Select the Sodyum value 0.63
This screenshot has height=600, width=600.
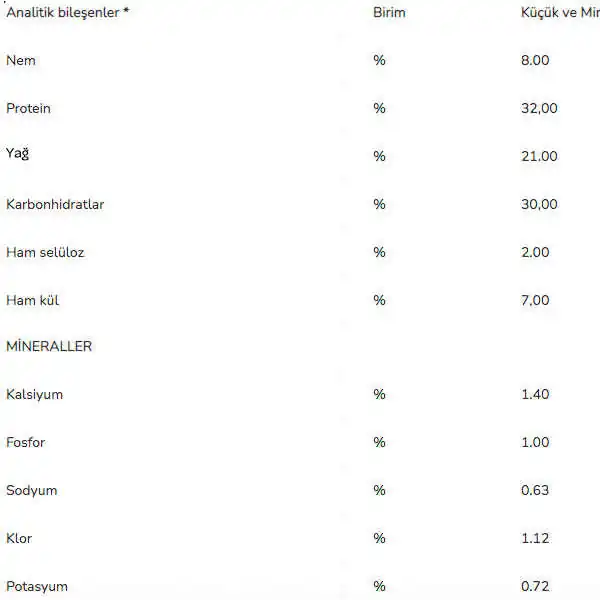tap(535, 490)
